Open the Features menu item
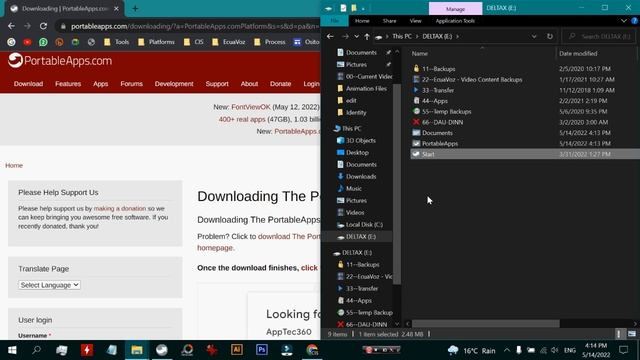 68,84
